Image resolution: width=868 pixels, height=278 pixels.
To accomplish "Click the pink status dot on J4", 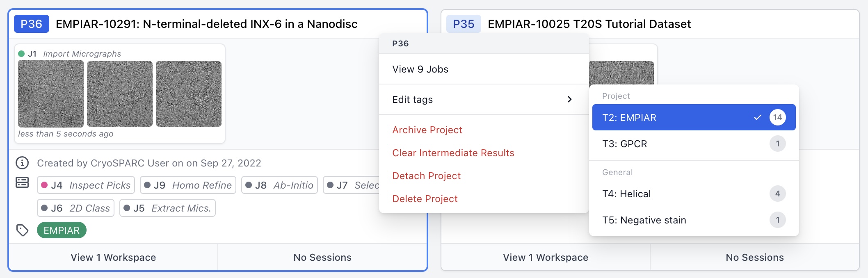I will pyautogui.click(x=44, y=185).
